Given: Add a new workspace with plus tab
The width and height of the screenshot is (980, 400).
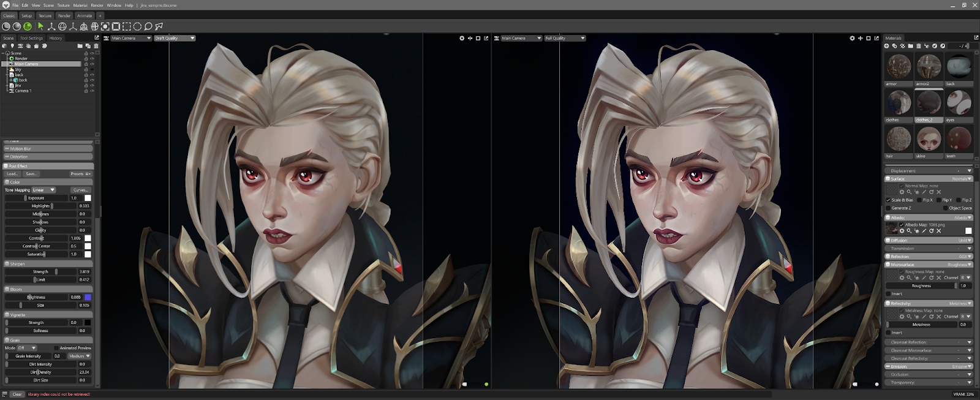Looking at the screenshot, I should [100, 15].
